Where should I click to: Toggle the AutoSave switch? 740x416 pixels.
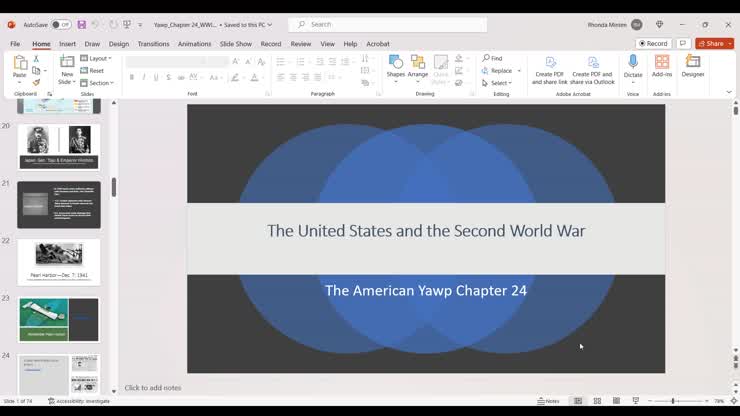(60, 25)
